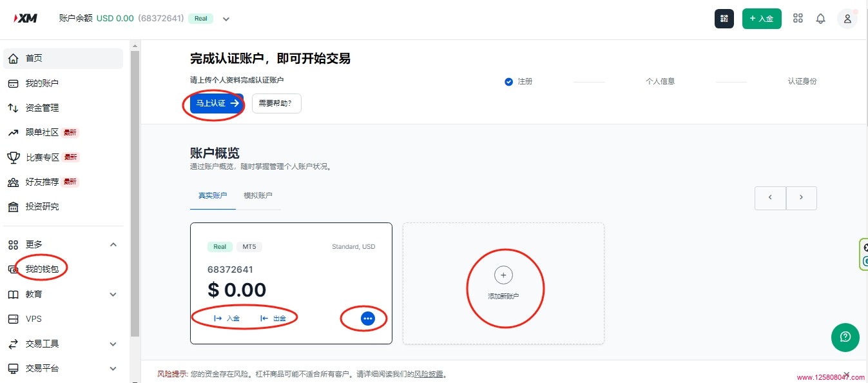The image size is (868, 383).
Task: Open the account card three-dot menu
Action: click(x=368, y=318)
